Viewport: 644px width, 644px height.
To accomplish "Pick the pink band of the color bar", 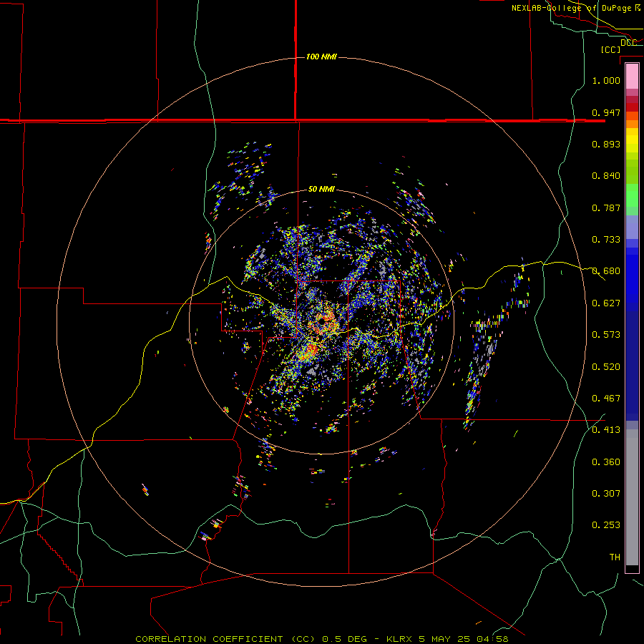I will (632, 77).
